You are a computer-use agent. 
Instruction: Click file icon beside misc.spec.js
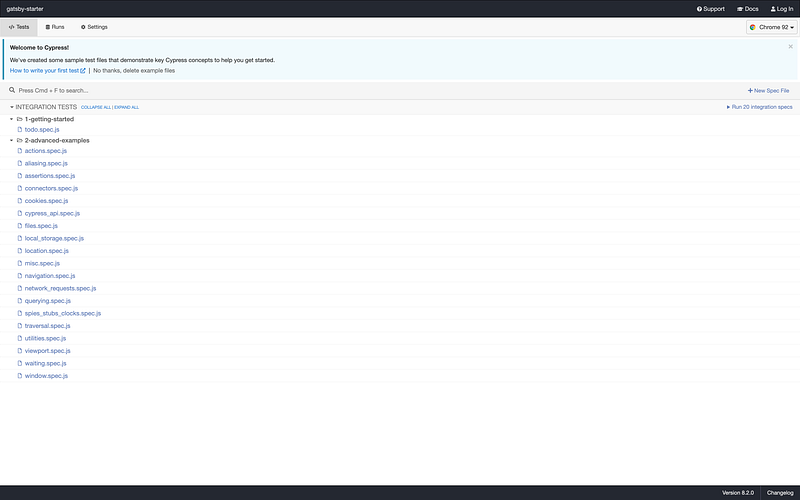20,263
